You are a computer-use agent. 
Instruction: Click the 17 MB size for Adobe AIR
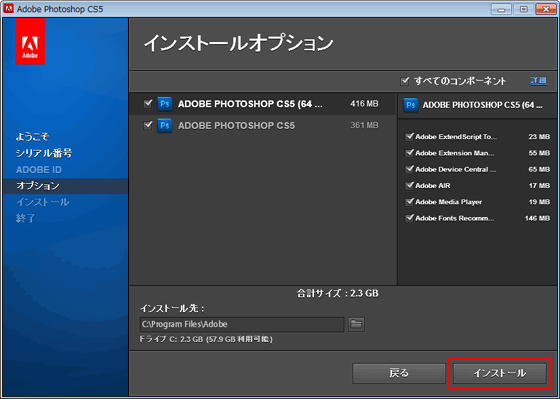point(539,186)
